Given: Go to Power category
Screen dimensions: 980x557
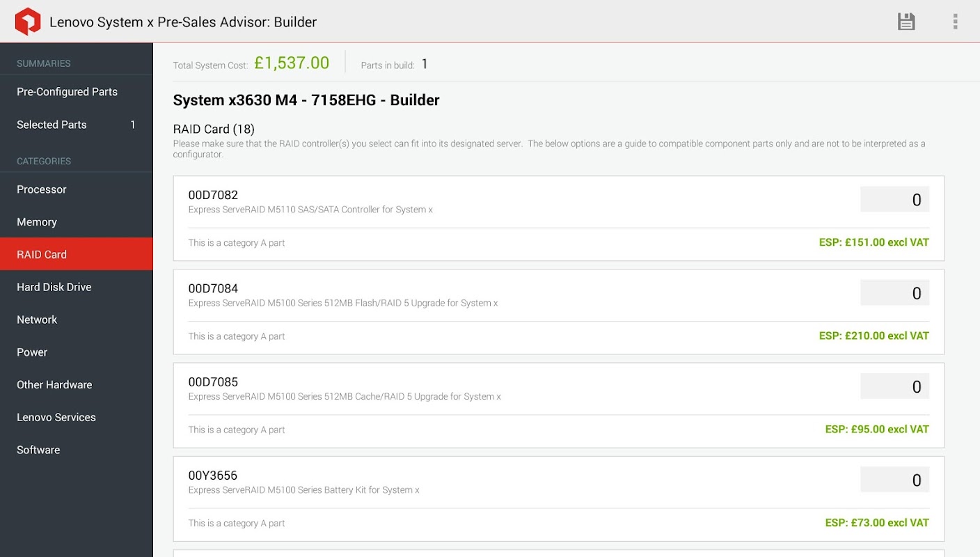Looking at the screenshot, I should (77, 352).
